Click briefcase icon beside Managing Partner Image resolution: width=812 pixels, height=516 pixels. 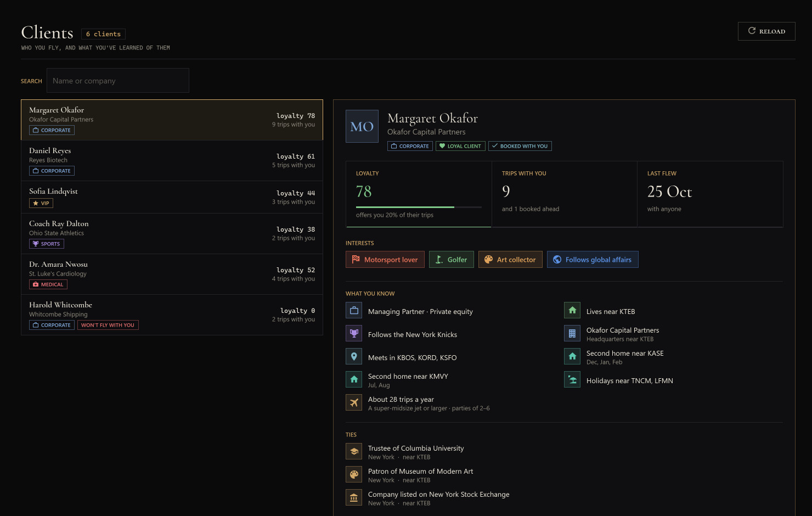click(x=354, y=311)
